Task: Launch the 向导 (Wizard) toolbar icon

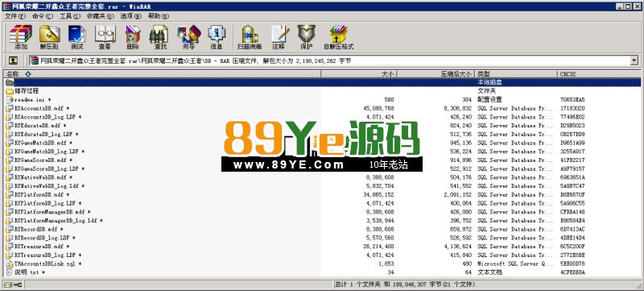Action: [188, 37]
